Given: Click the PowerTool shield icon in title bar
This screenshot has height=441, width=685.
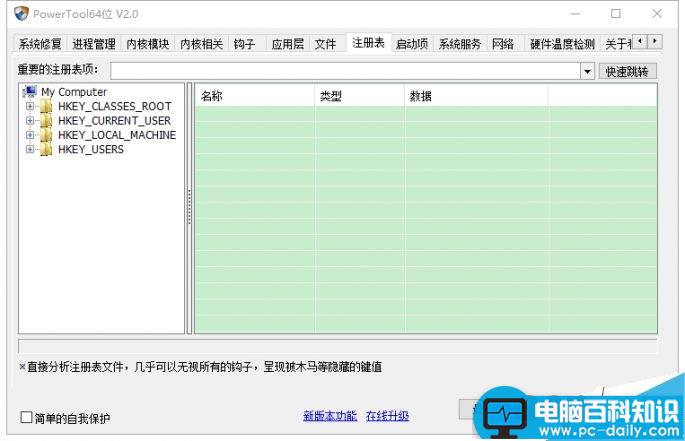Looking at the screenshot, I should 21,14.
